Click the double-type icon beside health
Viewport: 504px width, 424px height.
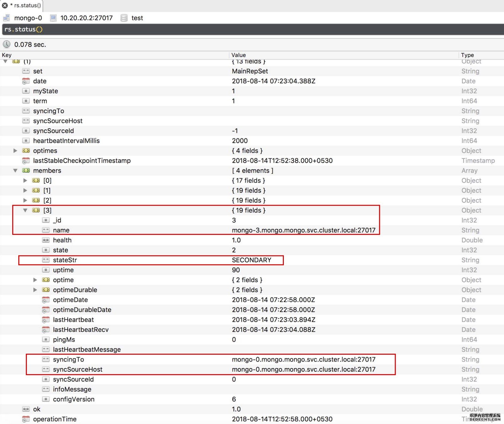tap(46, 240)
